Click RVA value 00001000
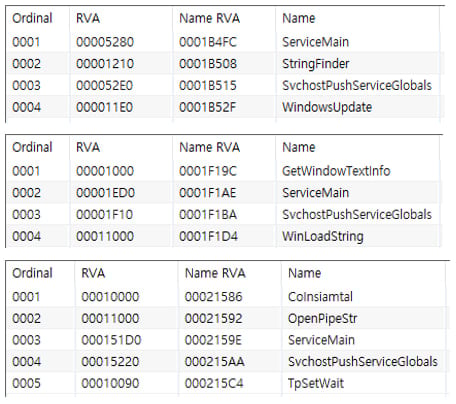This screenshot has height=404, width=456. pyautogui.click(x=105, y=171)
